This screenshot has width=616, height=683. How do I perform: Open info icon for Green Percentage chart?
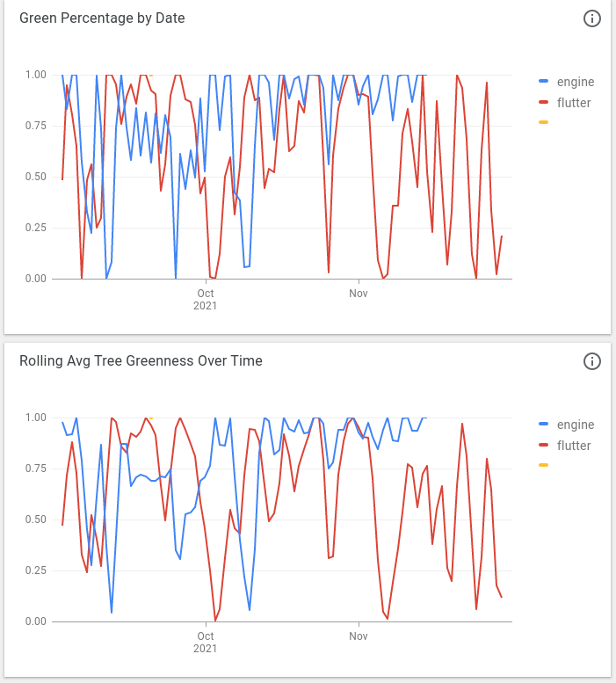pos(591,18)
